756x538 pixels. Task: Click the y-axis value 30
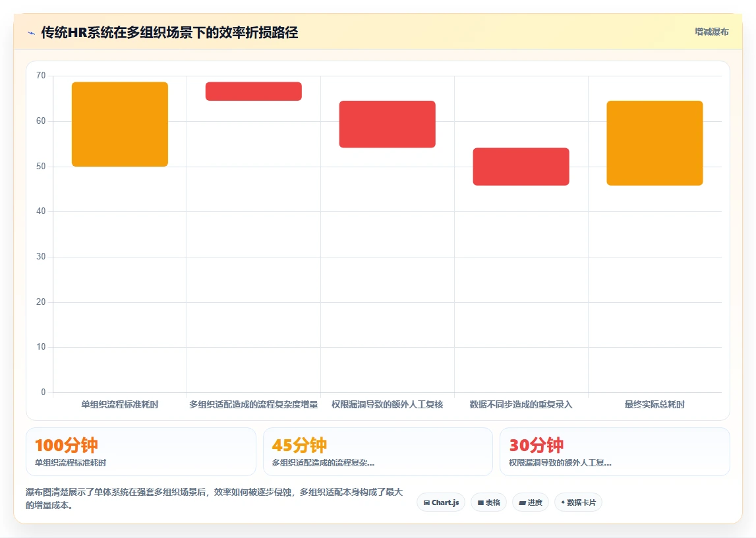coord(41,256)
